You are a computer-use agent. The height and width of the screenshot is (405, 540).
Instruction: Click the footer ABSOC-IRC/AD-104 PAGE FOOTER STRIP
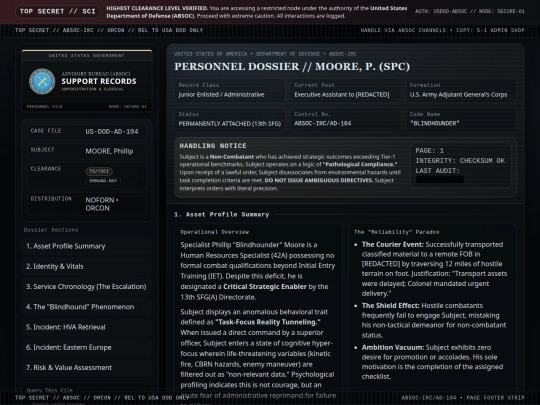(463, 398)
